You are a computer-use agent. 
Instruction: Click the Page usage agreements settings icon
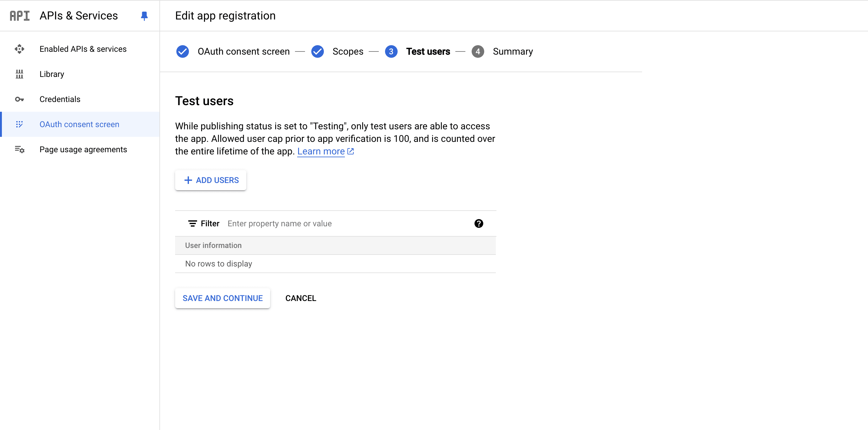click(19, 149)
